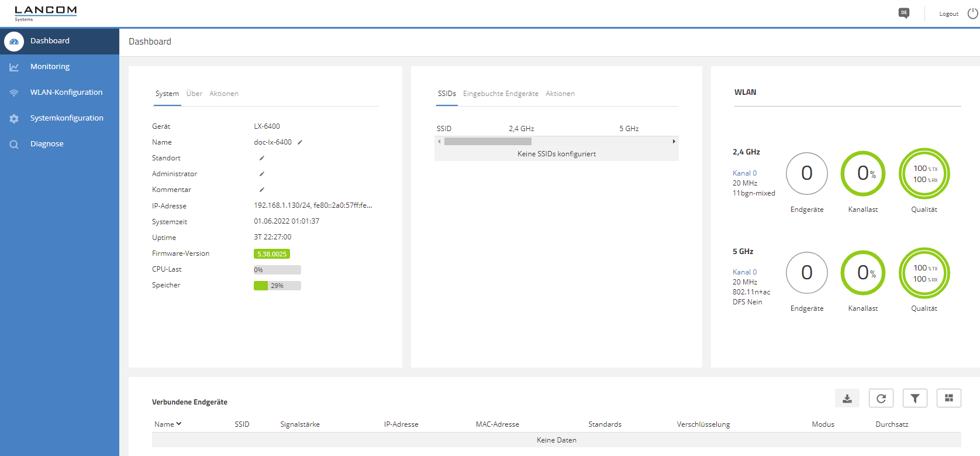Edit the Standort field via pencil icon

[262, 158]
